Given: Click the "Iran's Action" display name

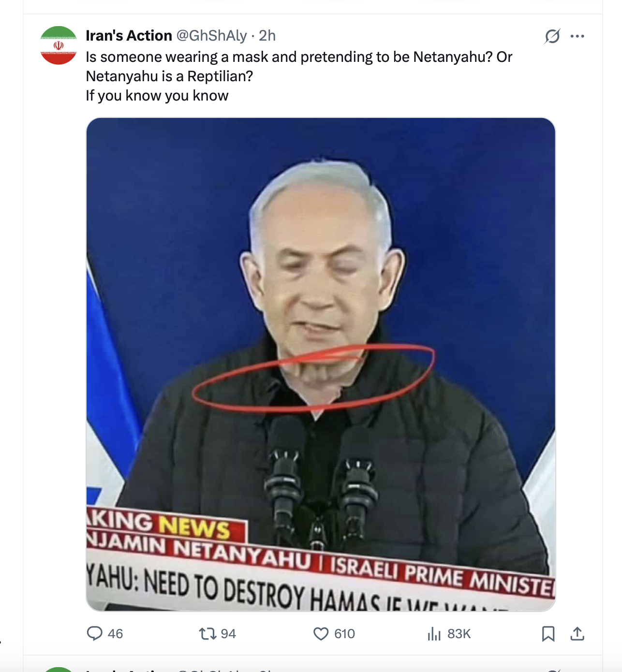Looking at the screenshot, I should pyautogui.click(x=129, y=36).
